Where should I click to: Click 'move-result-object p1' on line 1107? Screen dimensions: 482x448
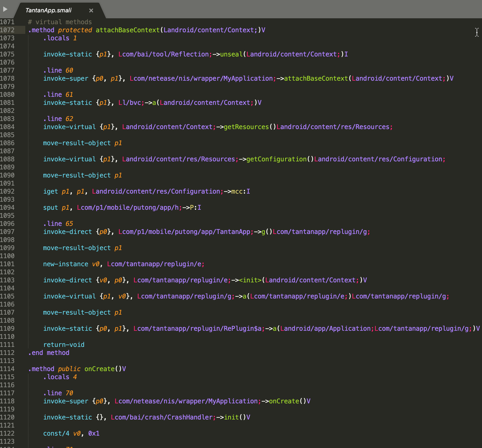(x=83, y=312)
